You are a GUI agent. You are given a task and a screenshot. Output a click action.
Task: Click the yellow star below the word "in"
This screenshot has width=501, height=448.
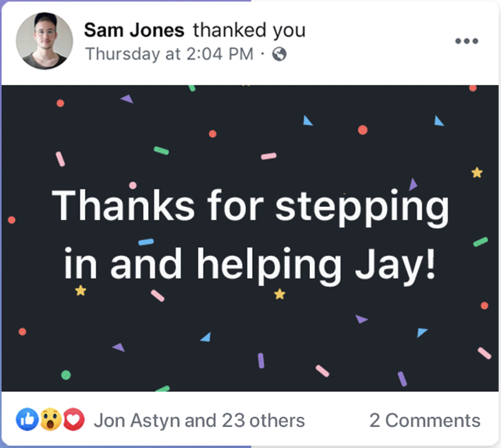pyautogui.click(x=80, y=290)
